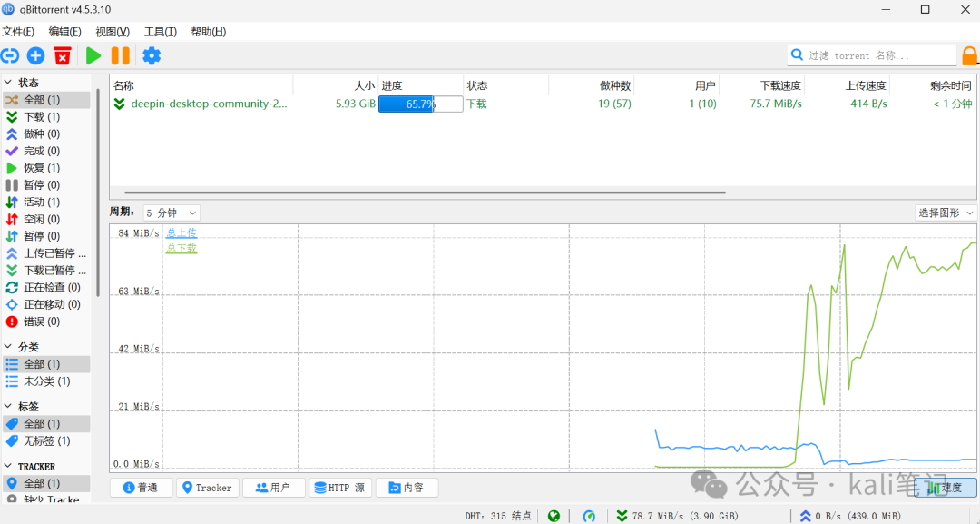Image resolution: width=980 pixels, height=524 pixels.
Task: Click the 完成 checkmark icon in sidebar
Action: (12, 151)
